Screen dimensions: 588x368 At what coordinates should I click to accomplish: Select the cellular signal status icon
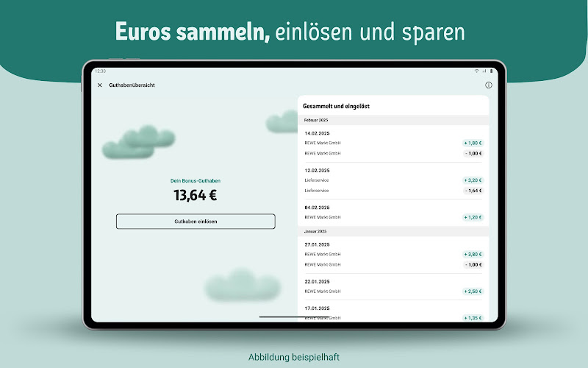(x=484, y=71)
